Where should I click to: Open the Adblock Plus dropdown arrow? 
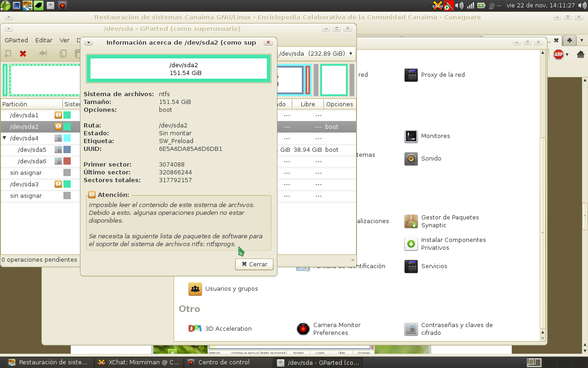point(567,55)
